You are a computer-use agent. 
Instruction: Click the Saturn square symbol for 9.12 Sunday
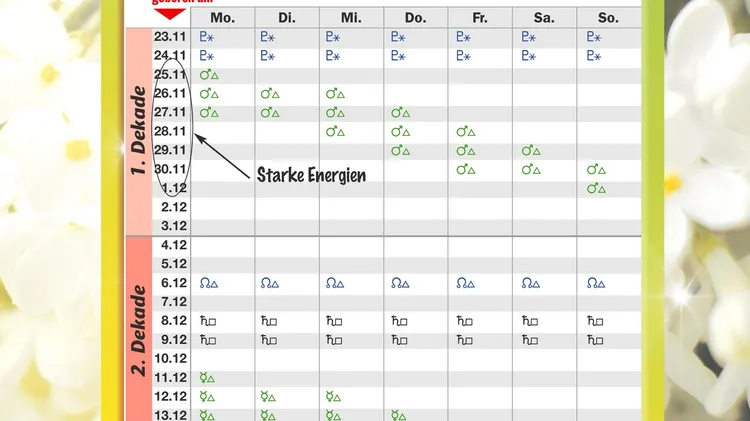[595, 340]
